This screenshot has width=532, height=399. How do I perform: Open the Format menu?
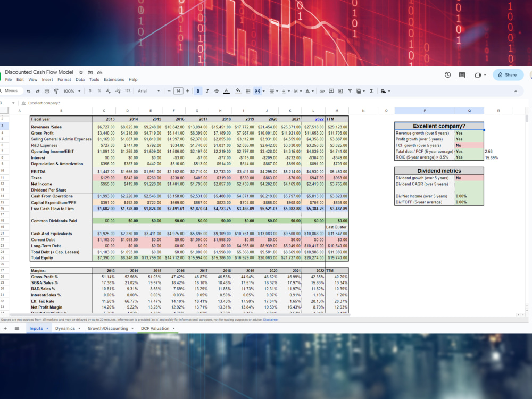64,79
